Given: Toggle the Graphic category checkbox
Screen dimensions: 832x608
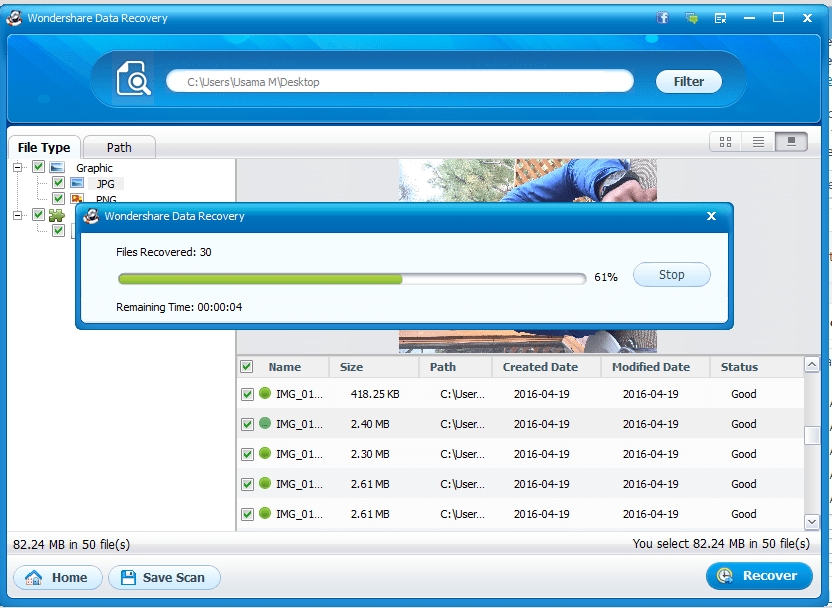Looking at the screenshot, I should click(x=38, y=167).
